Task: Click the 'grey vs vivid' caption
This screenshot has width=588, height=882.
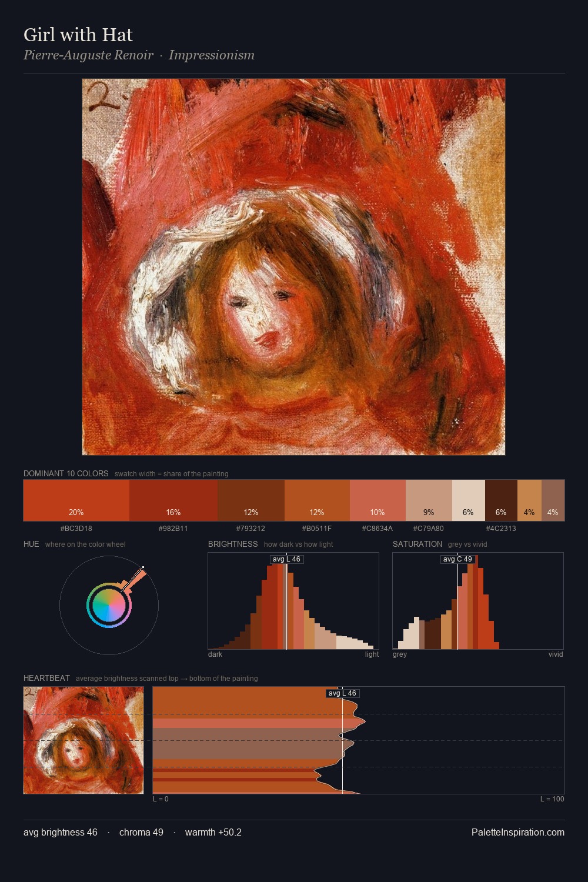Action: point(467,544)
